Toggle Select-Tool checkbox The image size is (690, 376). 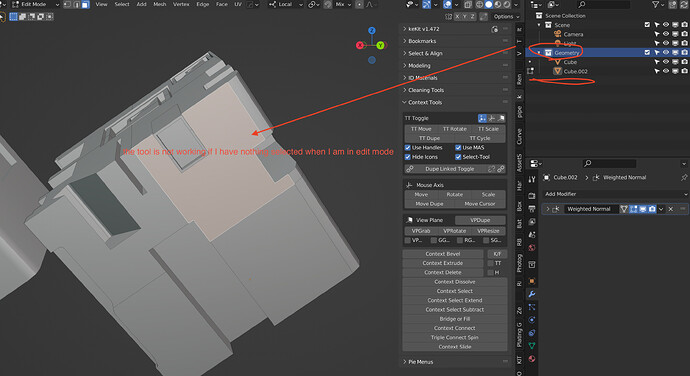pos(458,157)
